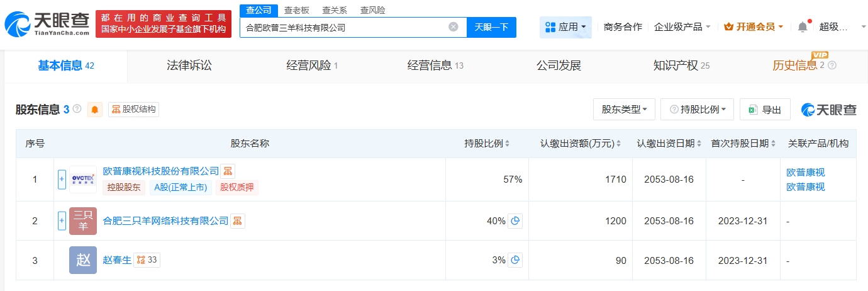Viewport: 868px width, 291px height.
Task: Click the help question mark beside 股东信息
Action: (x=77, y=109)
